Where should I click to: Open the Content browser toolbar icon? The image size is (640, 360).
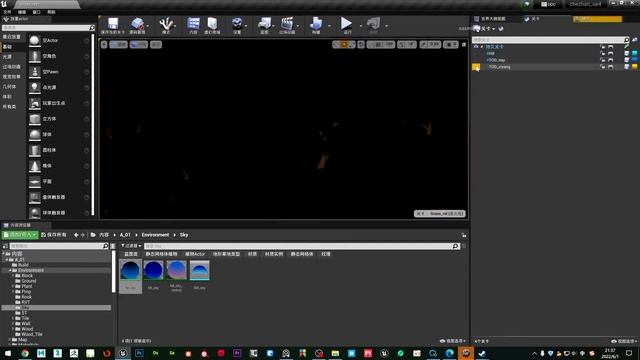[193, 25]
